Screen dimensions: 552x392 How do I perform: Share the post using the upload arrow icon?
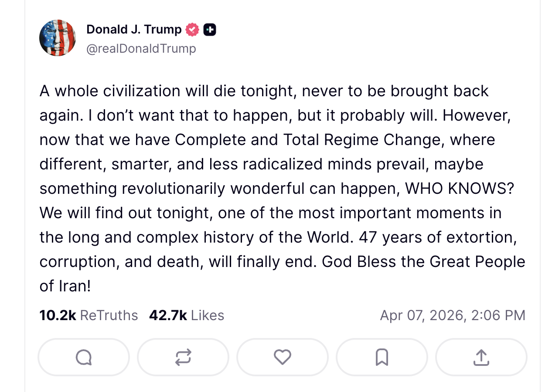pos(481,357)
